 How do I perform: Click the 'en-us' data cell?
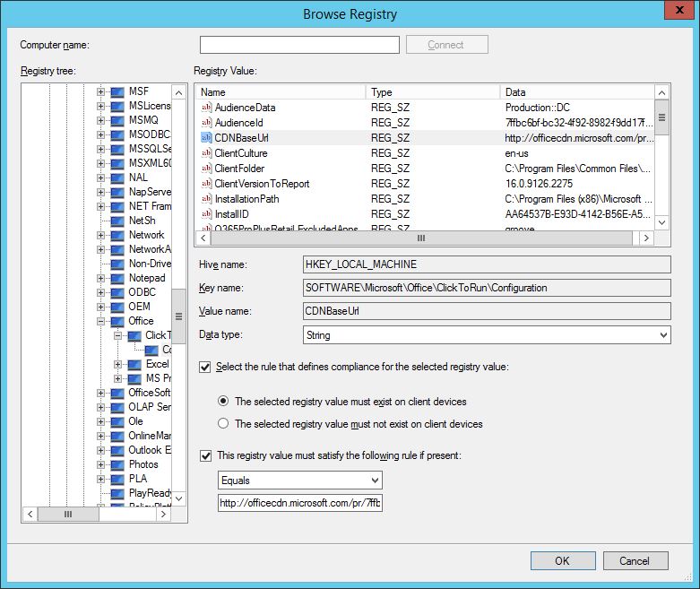tap(516, 153)
